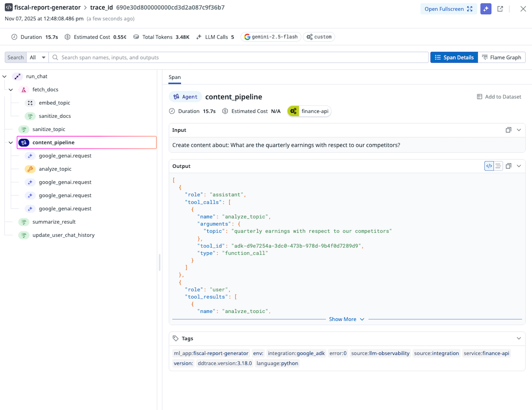Click the sanitize_docs task icon
Image resolution: width=532 pixels, height=410 pixels.
(x=30, y=116)
